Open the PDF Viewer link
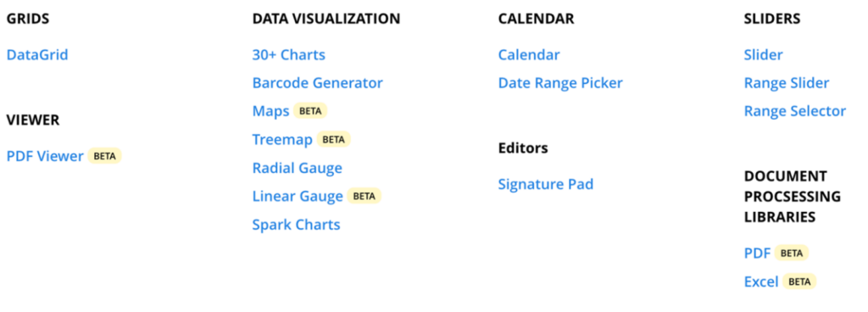 45,156
